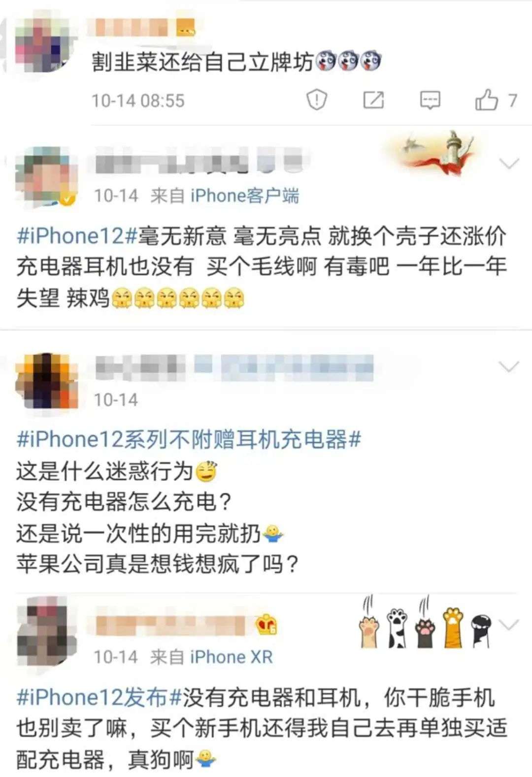
Task: Tap the repost share icon on first comment
Action: pyautogui.click(x=373, y=100)
